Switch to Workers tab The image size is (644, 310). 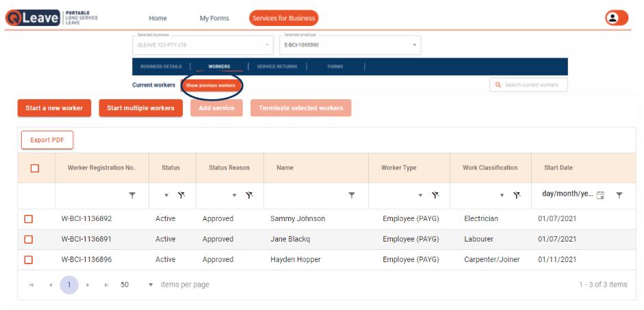219,66
